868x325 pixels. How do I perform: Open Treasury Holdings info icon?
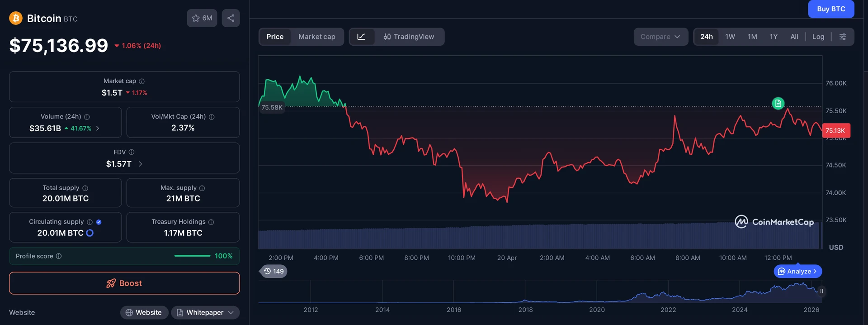pos(211,222)
